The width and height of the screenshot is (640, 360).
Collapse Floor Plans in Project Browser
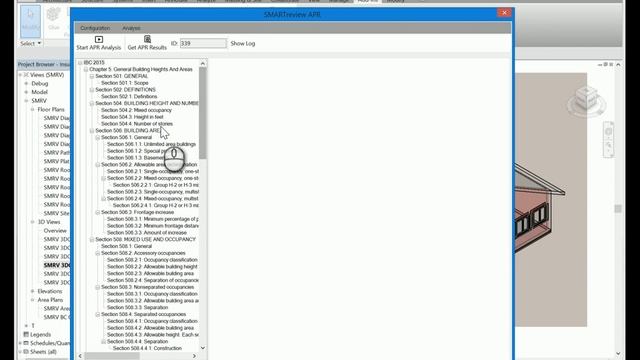pyautogui.click(x=33, y=109)
